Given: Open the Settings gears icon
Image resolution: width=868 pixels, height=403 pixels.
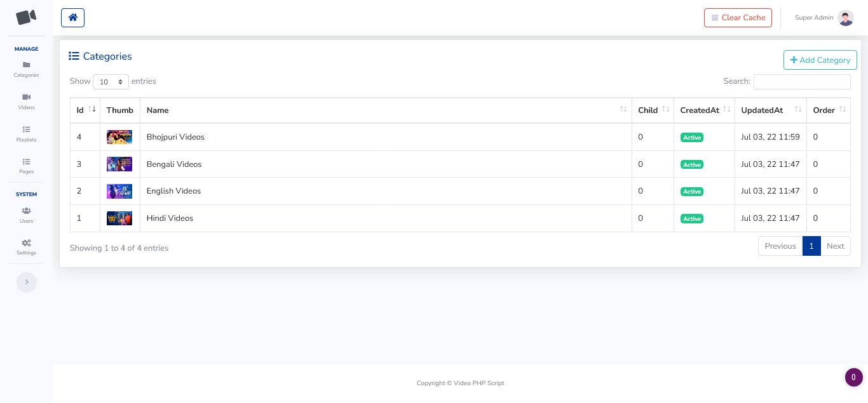Looking at the screenshot, I should pos(26,246).
